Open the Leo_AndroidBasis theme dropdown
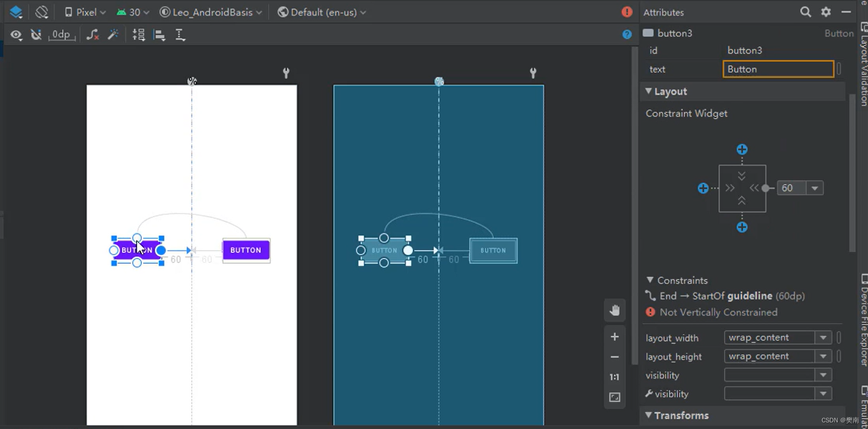This screenshot has width=868, height=429. click(211, 12)
